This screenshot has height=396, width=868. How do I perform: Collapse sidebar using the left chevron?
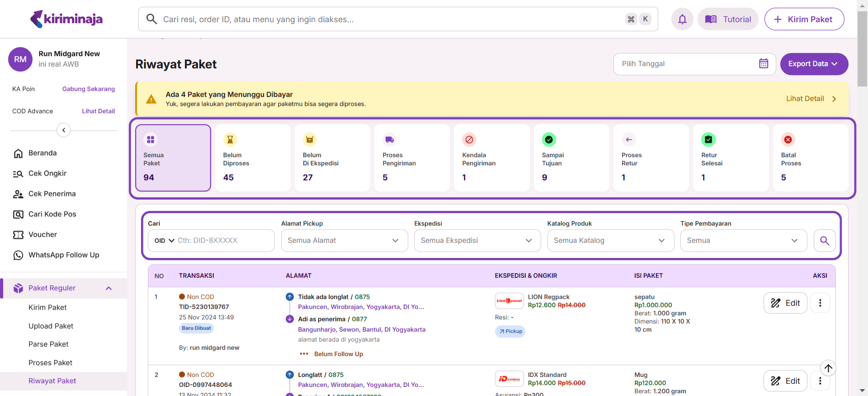click(64, 130)
